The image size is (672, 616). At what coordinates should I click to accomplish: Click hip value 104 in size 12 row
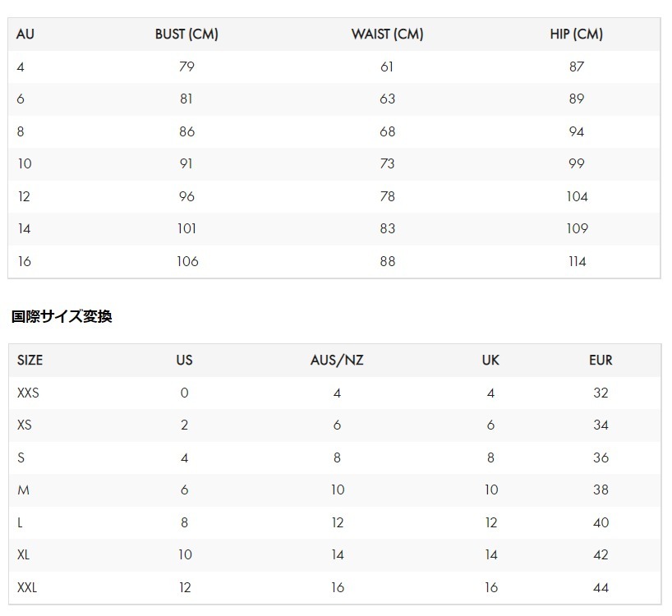pyautogui.click(x=577, y=196)
